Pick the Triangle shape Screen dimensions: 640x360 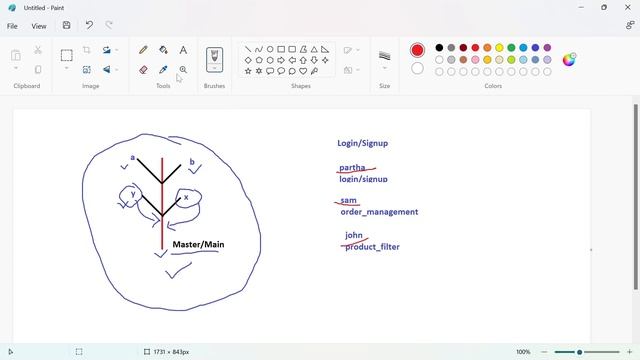click(314, 49)
